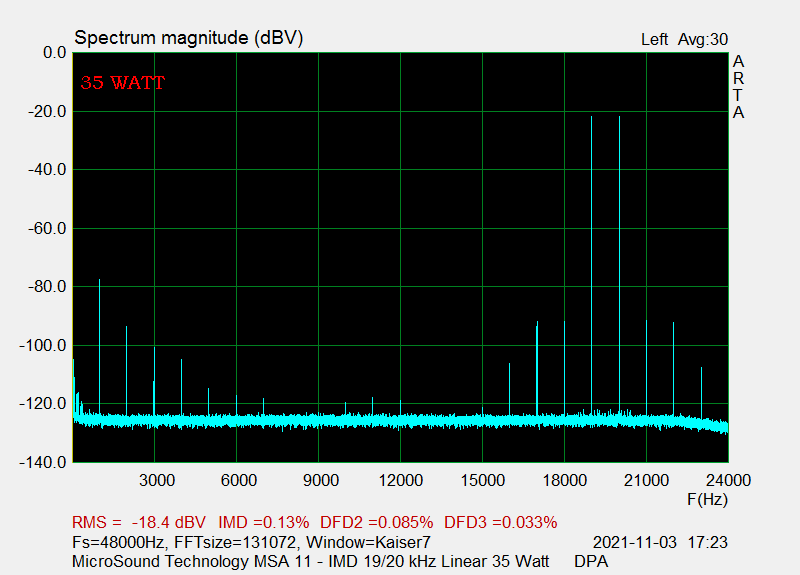Click the 'IMD =0.13%' readout
The image size is (800, 575).
[x=264, y=522]
